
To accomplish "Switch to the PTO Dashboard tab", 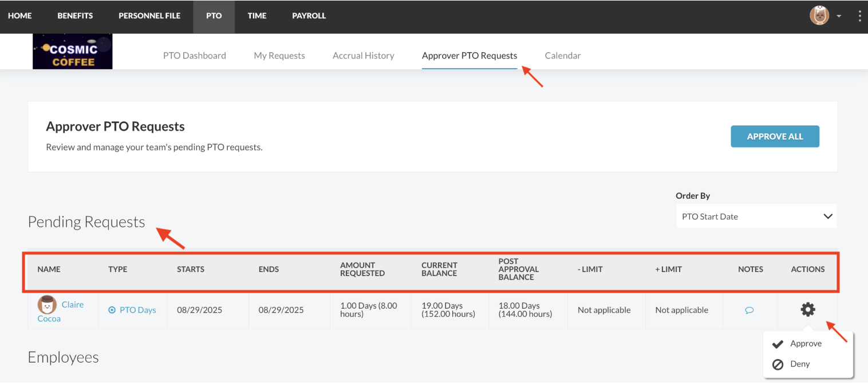I will click(194, 56).
